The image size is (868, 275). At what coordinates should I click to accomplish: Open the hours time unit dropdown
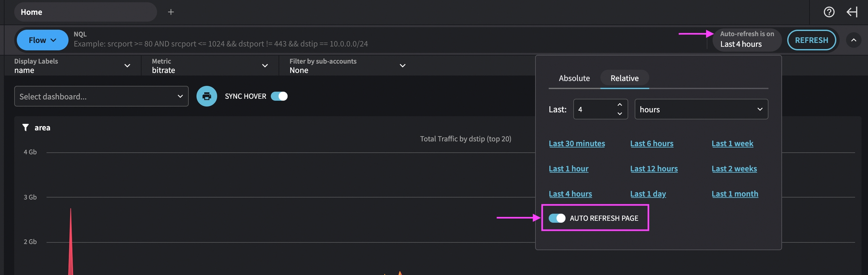[x=701, y=109]
